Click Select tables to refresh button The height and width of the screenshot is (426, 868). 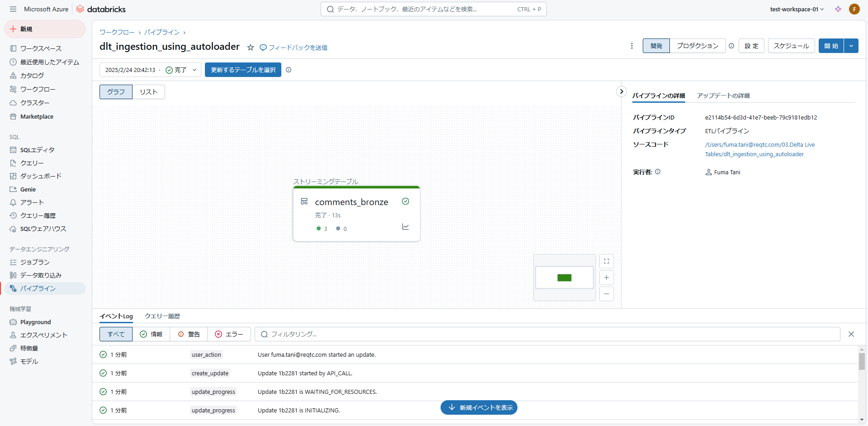243,70
